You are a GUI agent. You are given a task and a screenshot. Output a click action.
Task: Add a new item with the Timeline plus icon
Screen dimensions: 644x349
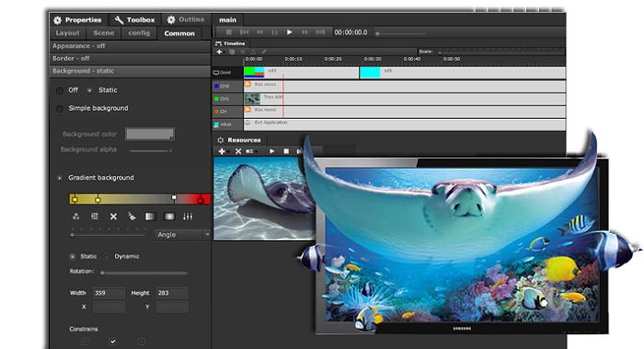point(219,52)
